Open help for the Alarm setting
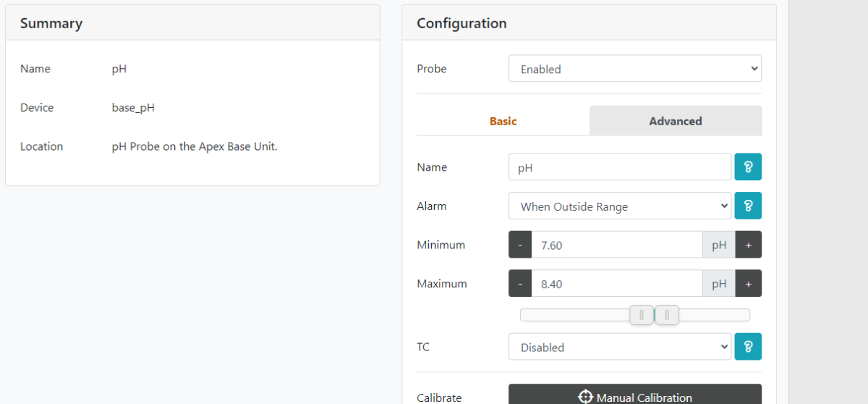 (748, 206)
